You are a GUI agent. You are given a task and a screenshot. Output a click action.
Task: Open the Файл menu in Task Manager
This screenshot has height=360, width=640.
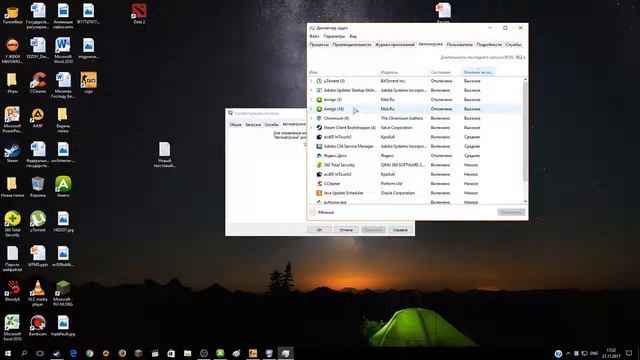click(x=314, y=36)
